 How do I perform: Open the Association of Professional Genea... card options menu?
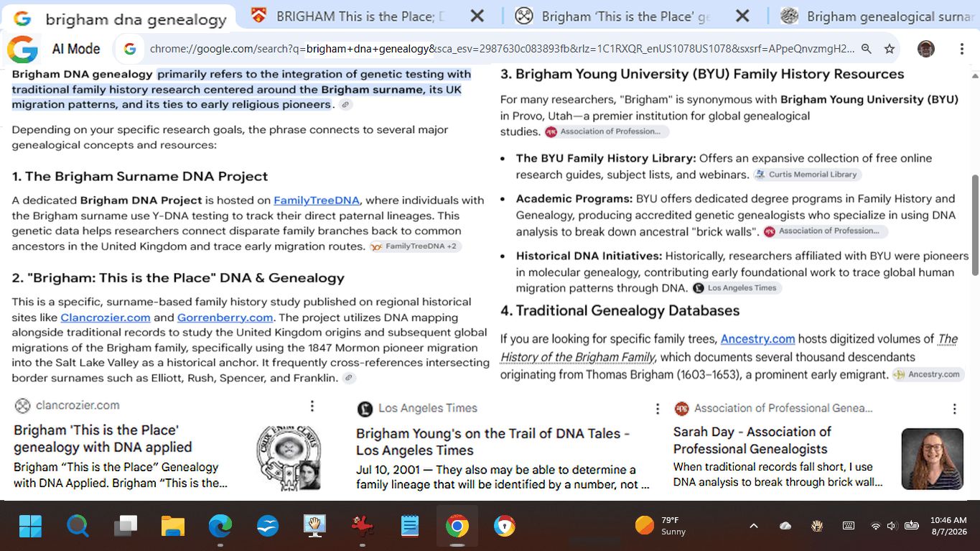coord(954,408)
